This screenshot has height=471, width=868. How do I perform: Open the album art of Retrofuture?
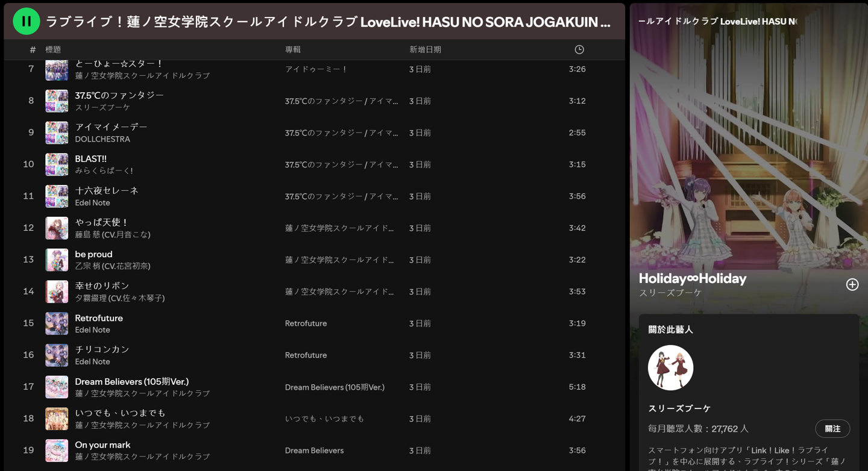point(56,323)
